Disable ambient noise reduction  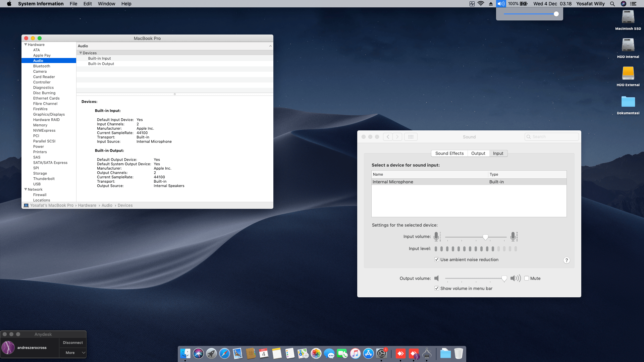point(437,259)
